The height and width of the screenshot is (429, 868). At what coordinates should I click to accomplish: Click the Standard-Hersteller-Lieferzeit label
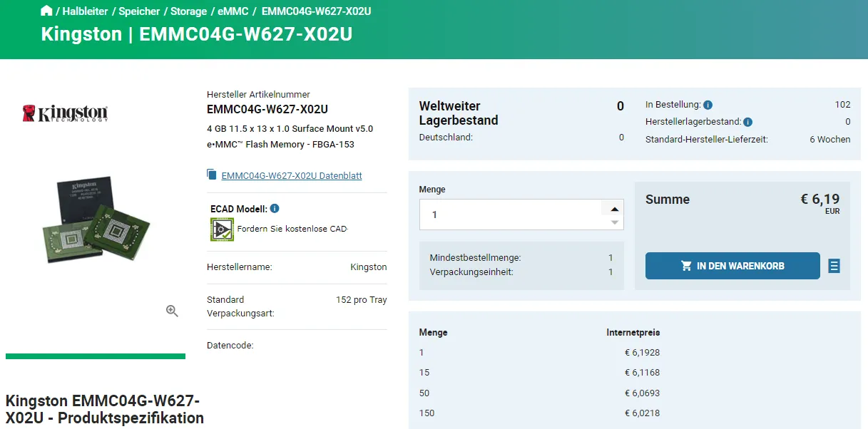click(707, 140)
